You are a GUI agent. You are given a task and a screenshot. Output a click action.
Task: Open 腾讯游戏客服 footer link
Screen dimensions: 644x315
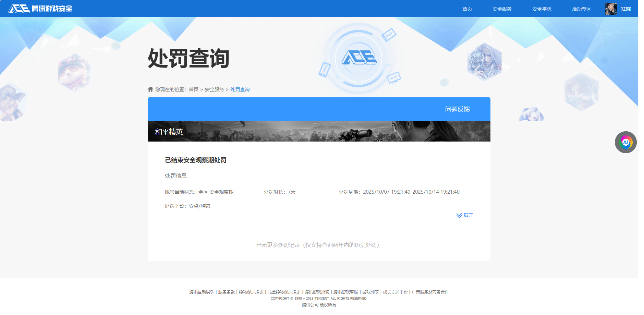tap(346, 292)
